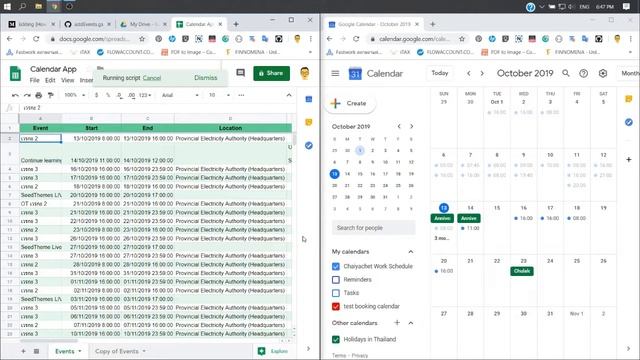Open the View menu in Sheets
The width and height of the screenshot is (640, 360).
(x=68, y=80)
